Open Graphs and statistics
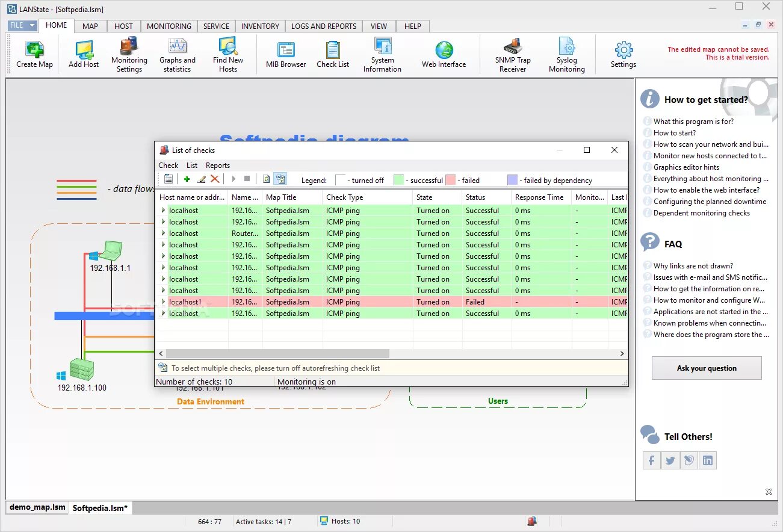Viewport: 783px width, 532px height. 178,46
